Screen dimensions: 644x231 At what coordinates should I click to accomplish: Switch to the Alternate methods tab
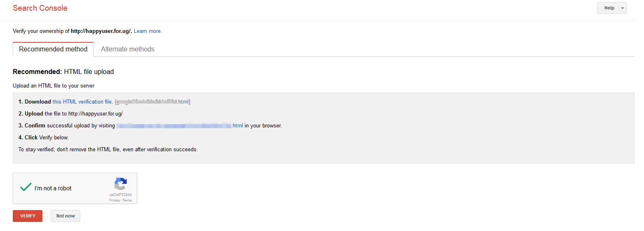[128, 49]
